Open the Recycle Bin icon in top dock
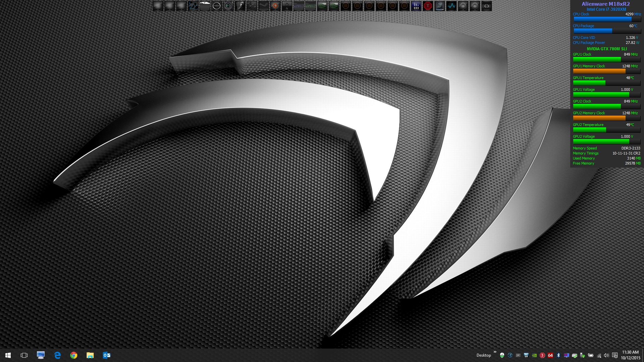 point(486,6)
